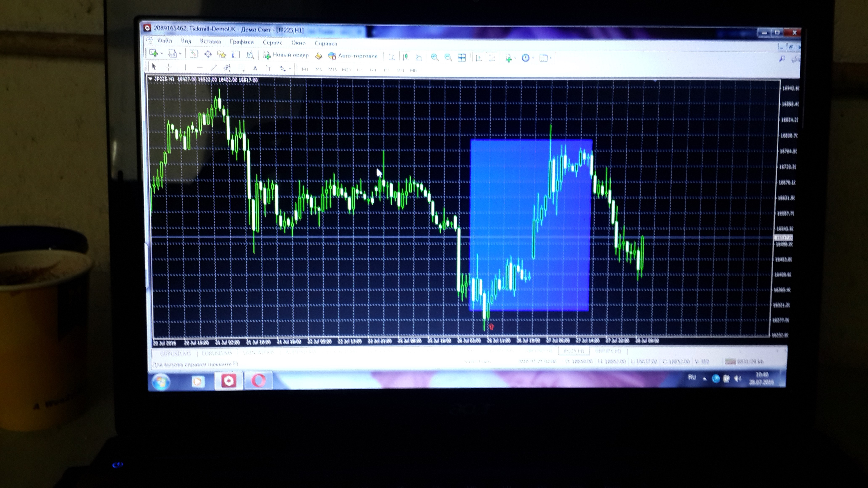Open the Окно menu

point(299,43)
